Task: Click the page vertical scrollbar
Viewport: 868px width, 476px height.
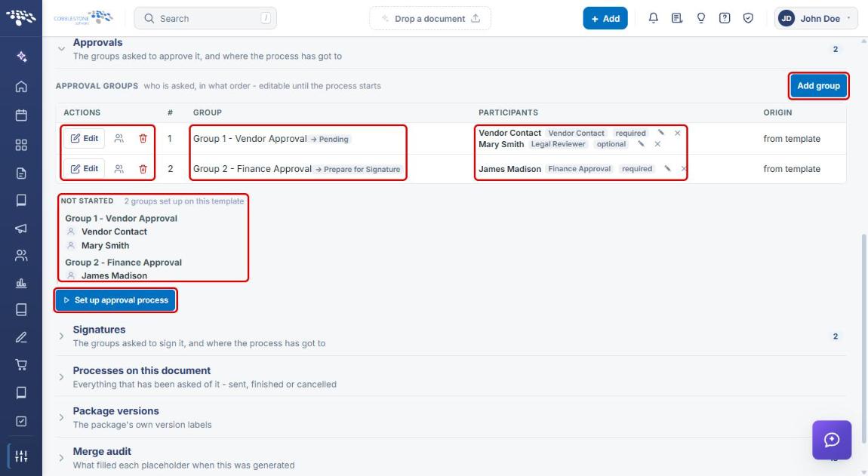Action: coord(863,338)
